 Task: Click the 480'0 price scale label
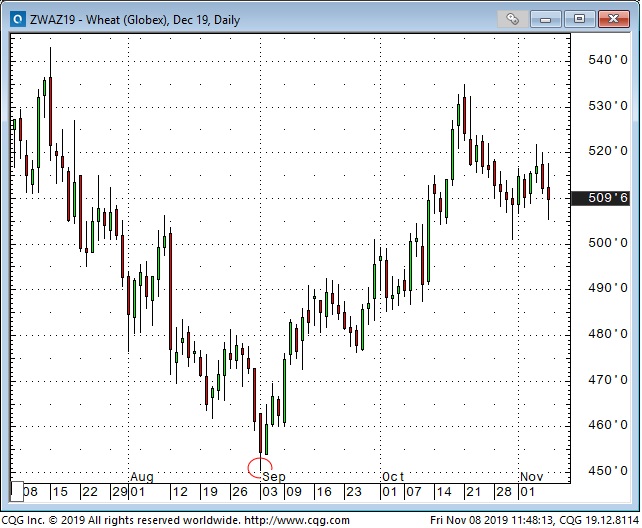608,334
